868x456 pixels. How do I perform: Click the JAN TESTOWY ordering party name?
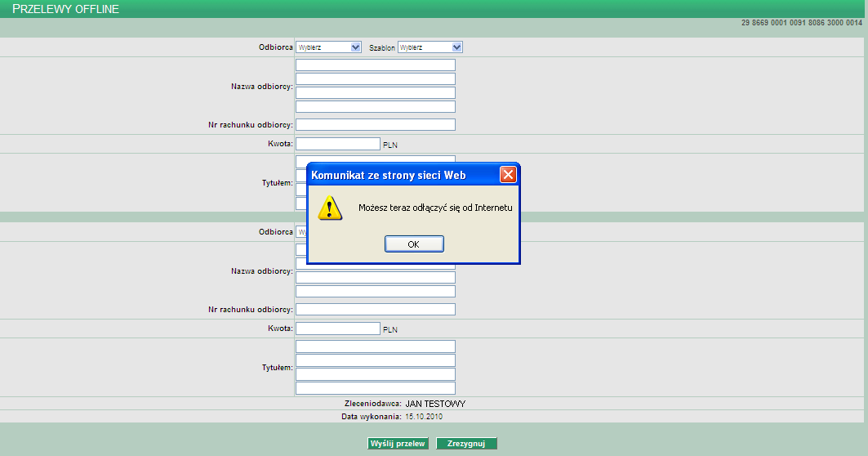point(435,404)
